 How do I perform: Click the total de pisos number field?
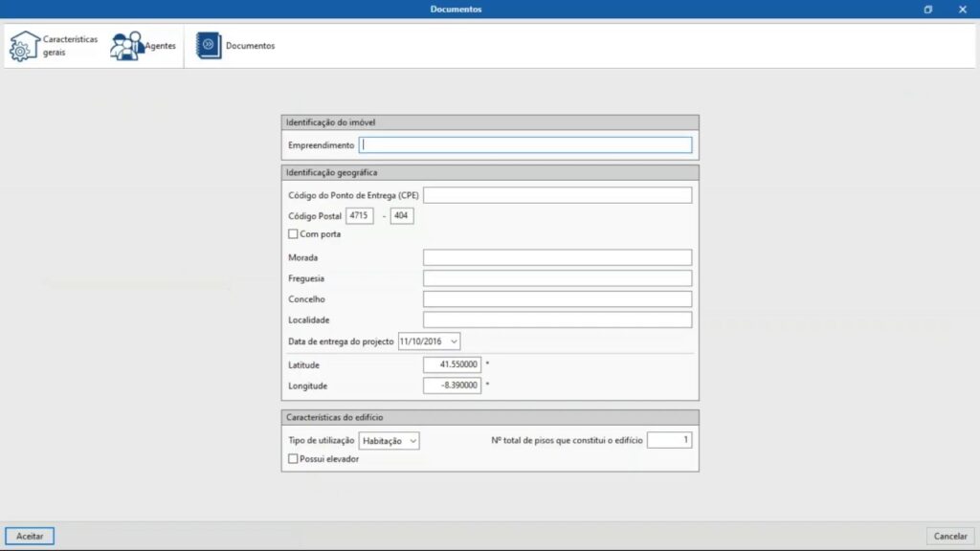click(x=669, y=440)
